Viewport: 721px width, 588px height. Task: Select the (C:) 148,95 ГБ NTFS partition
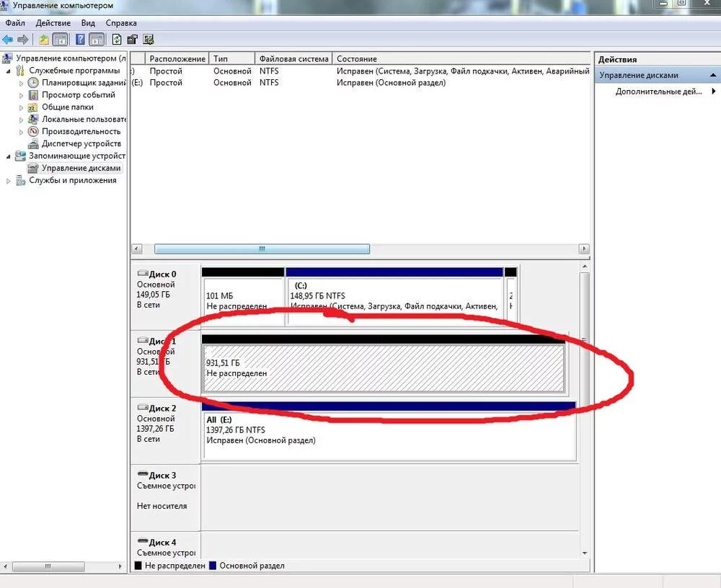click(x=394, y=296)
